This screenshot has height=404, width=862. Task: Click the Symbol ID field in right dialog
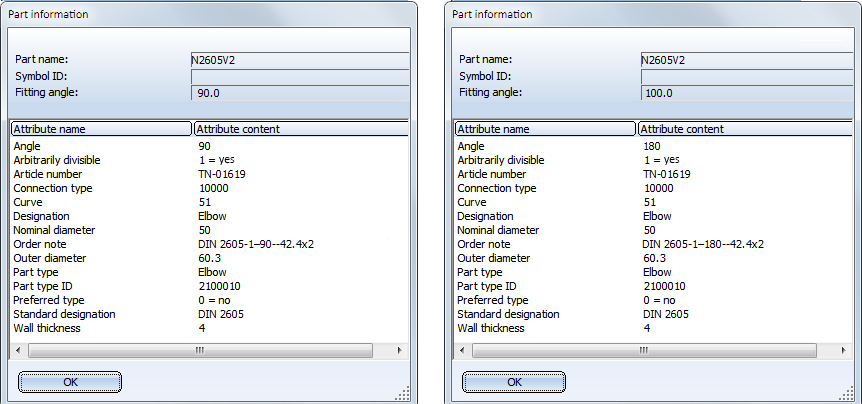tap(744, 76)
